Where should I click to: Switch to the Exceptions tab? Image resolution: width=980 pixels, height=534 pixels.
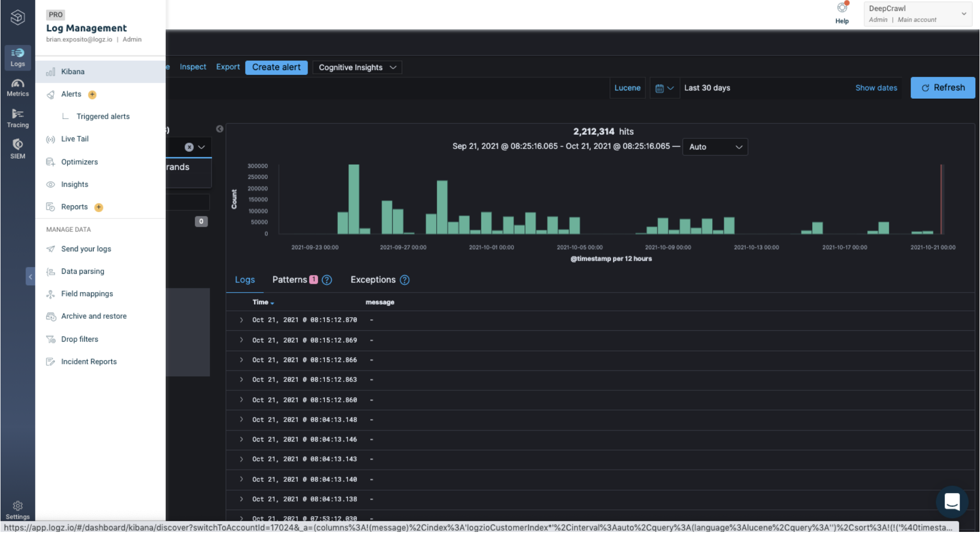point(373,280)
